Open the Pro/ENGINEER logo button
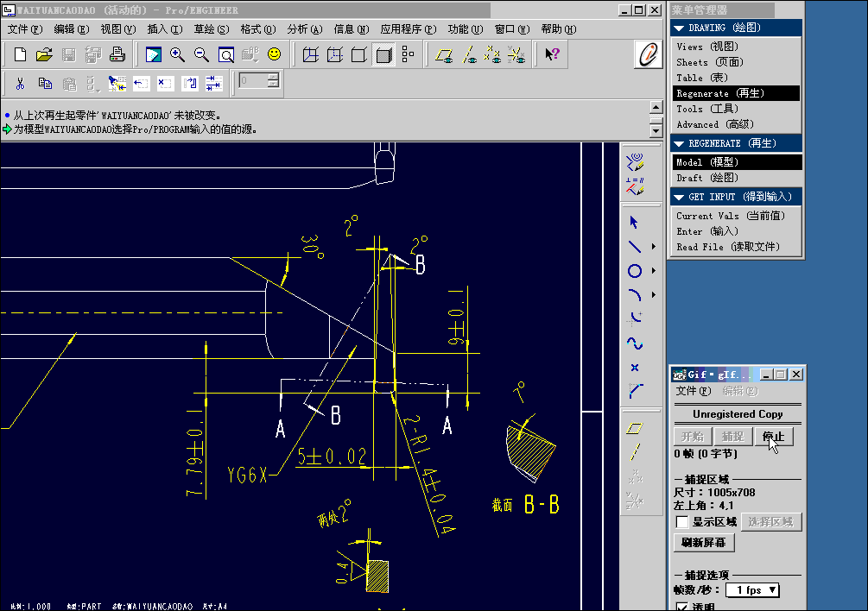 coord(648,54)
